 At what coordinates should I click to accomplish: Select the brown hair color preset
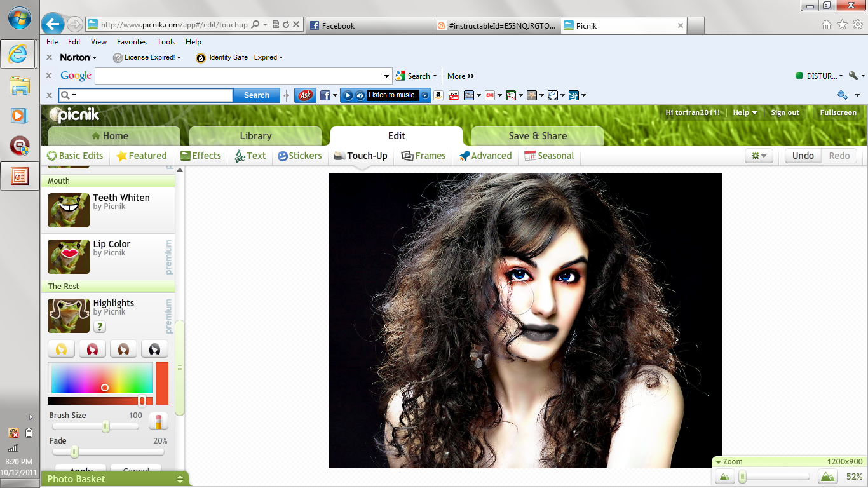click(124, 349)
